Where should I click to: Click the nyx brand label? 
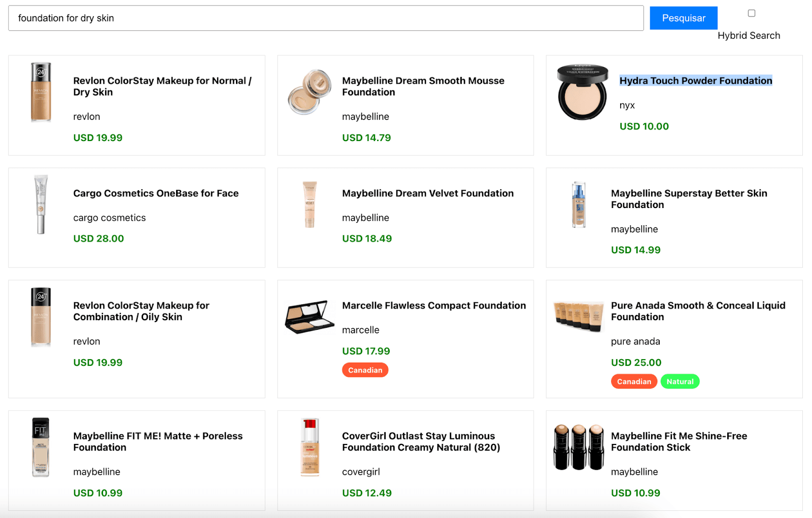click(x=627, y=105)
